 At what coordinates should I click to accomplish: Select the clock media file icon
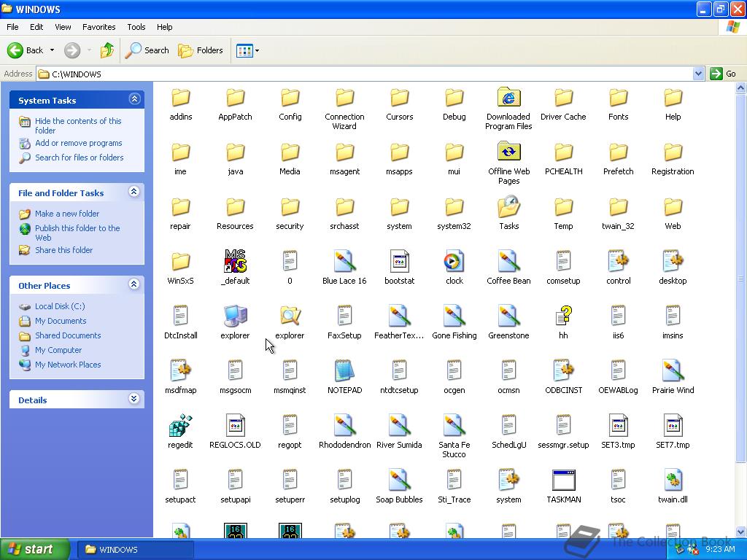pyautogui.click(x=454, y=261)
